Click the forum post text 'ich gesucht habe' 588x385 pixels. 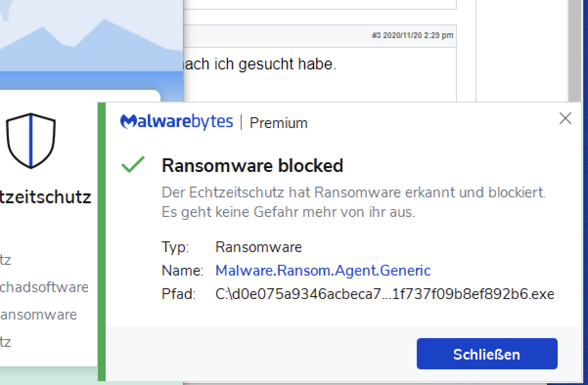259,64
